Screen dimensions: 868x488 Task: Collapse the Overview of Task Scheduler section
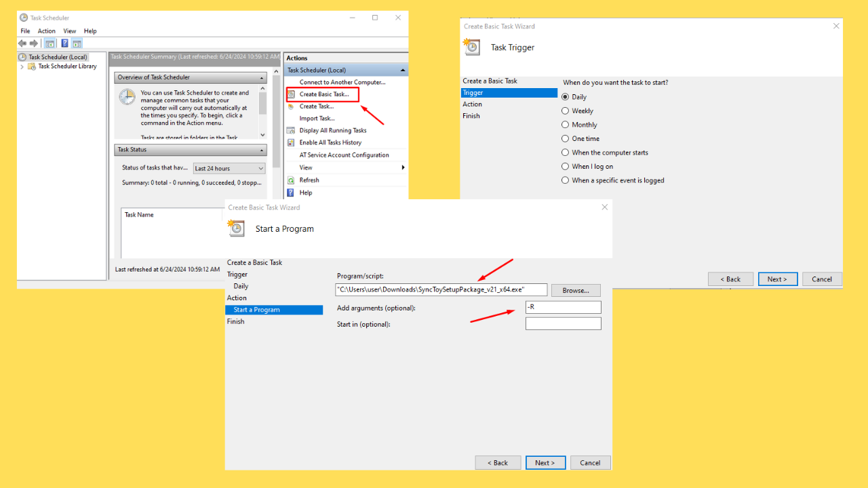click(262, 77)
